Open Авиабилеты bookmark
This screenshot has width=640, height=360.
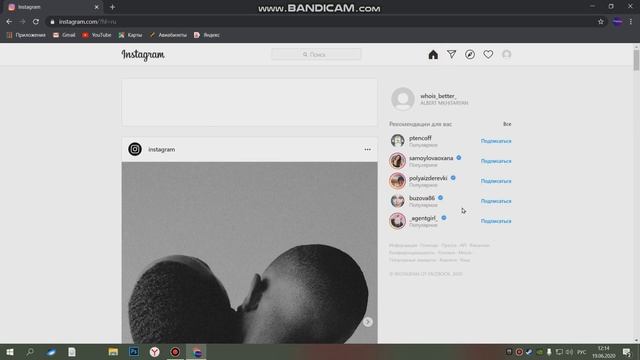point(168,35)
